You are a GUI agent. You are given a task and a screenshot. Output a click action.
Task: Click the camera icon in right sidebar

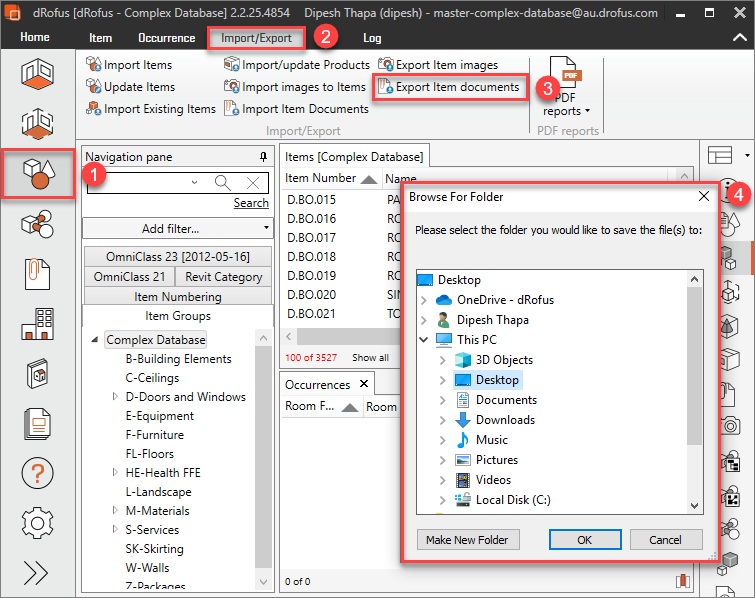(x=730, y=426)
